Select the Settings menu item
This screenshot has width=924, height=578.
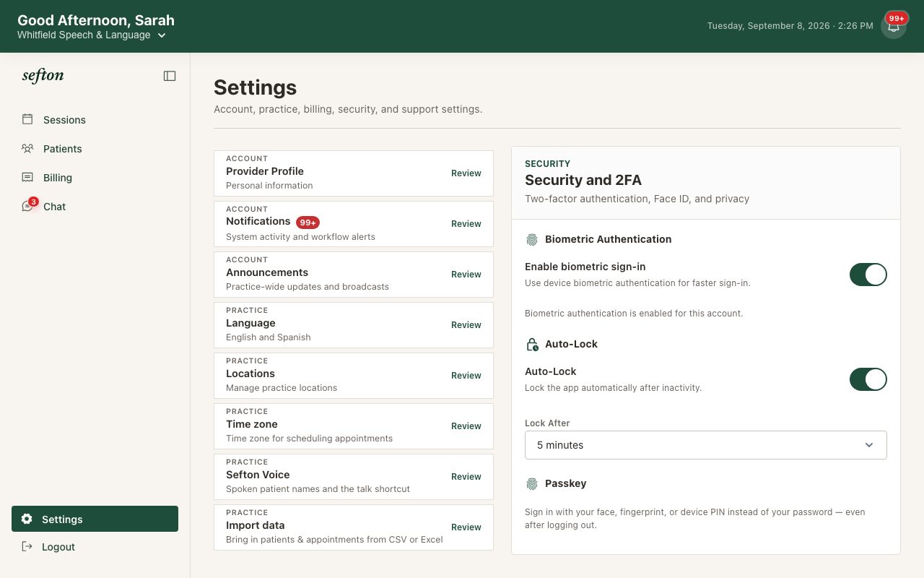(95, 519)
